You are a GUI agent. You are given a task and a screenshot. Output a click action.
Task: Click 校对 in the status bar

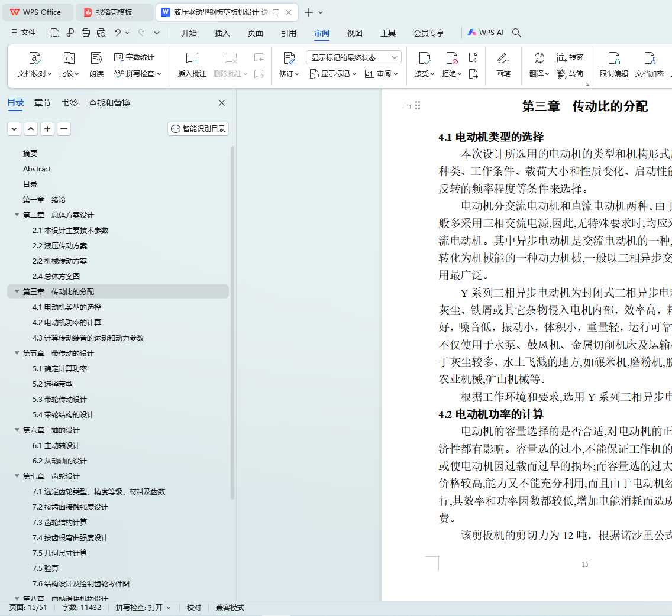coord(193,608)
